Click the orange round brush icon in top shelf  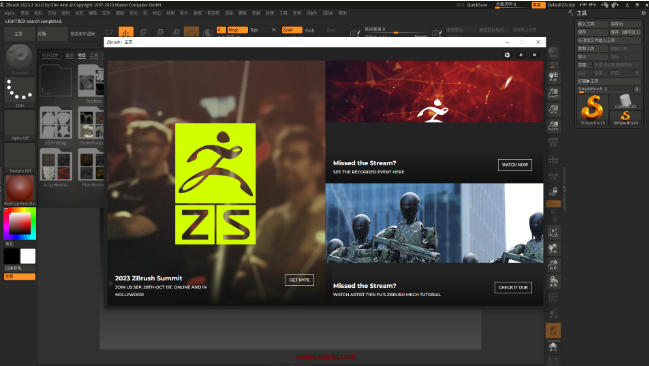click(191, 32)
